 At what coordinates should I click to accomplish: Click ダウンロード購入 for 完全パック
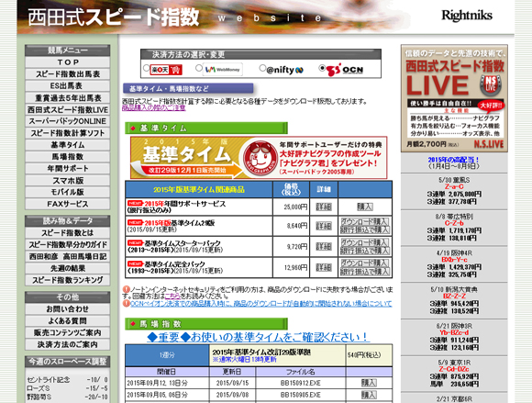pos(365,263)
